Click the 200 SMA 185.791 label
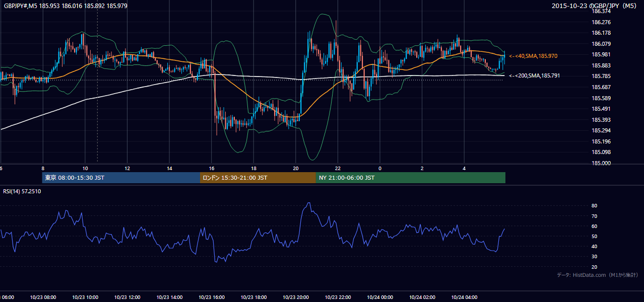 (535, 75)
